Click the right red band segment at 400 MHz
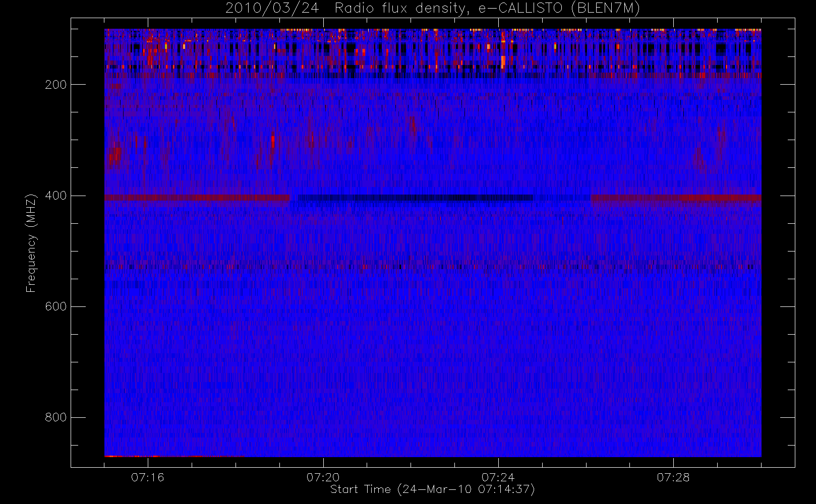Viewport: 816px width, 504px height. click(676, 198)
